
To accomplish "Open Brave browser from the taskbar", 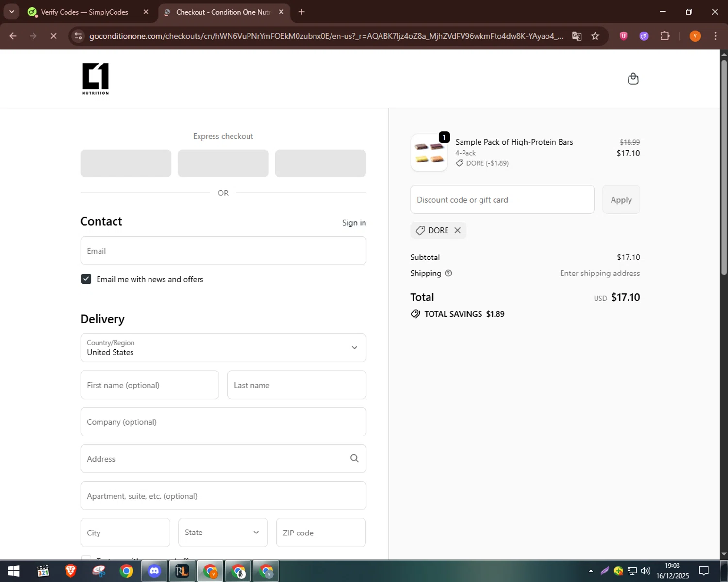I will pos(71,571).
